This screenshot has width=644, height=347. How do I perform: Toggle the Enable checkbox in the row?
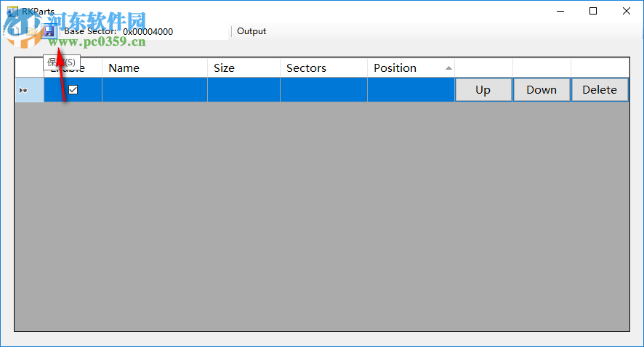pos(73,90)
